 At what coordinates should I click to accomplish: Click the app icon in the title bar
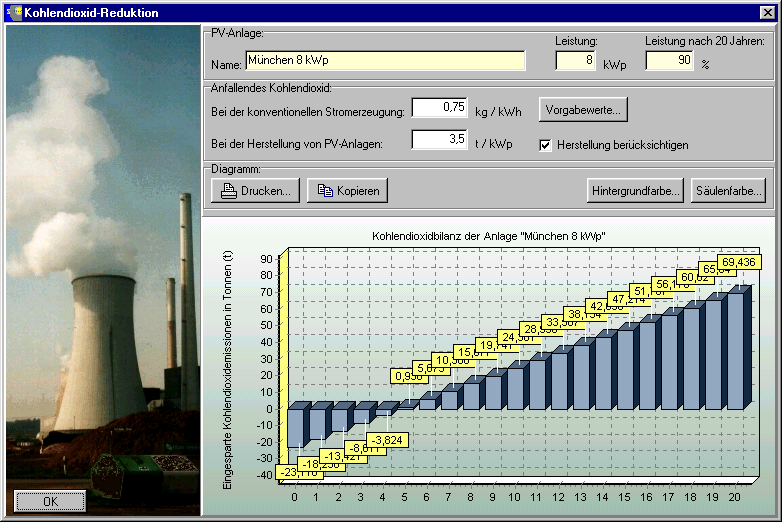(x=12, y=12)
